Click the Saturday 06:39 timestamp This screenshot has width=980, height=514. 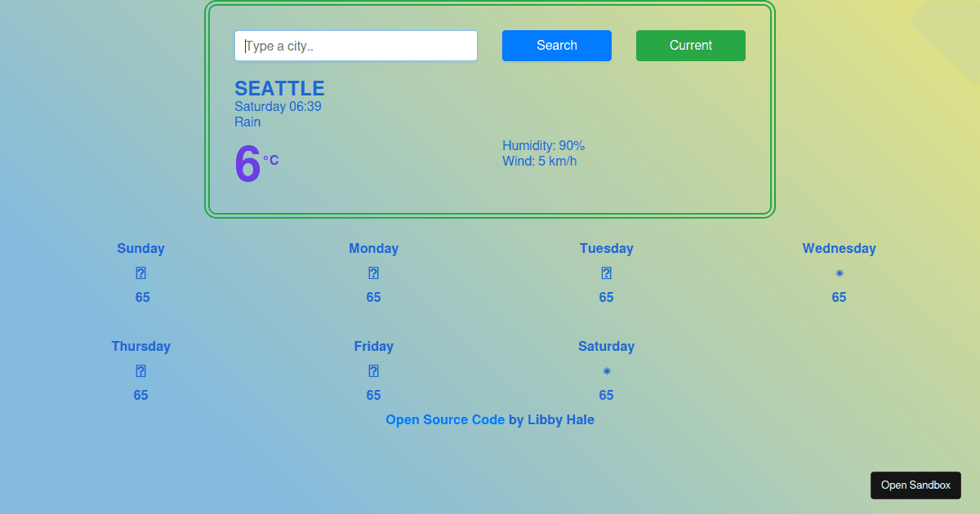tap(278, 106)
